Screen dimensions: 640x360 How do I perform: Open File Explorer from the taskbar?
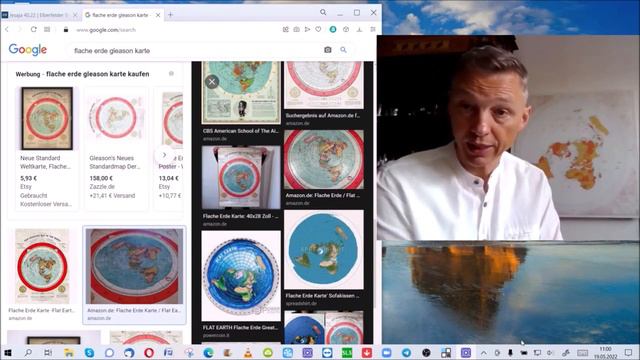(69, 353)
